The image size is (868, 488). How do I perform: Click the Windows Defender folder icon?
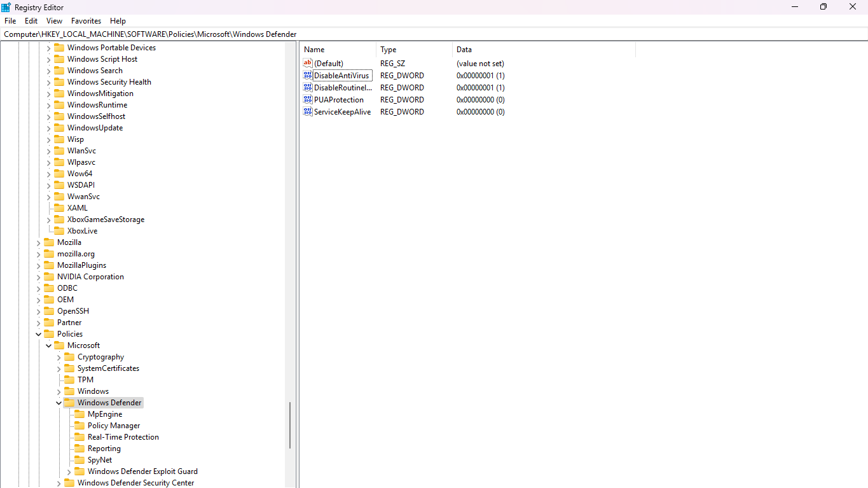tap(69, 403)
